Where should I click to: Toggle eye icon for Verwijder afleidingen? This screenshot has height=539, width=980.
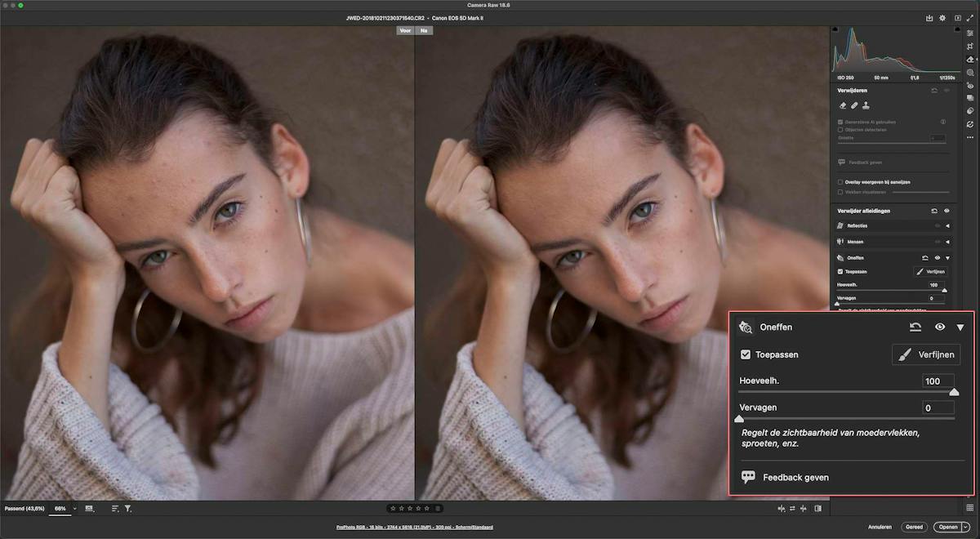(947, 211)
